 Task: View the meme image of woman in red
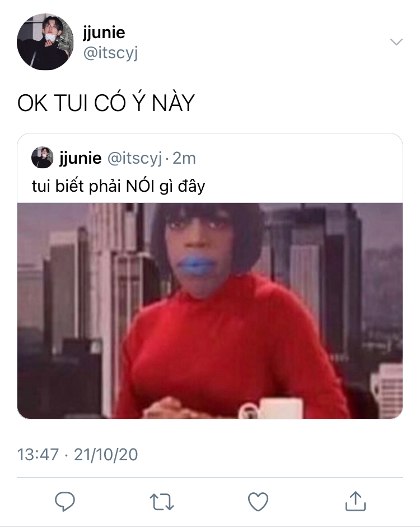[x=210, y=311]
